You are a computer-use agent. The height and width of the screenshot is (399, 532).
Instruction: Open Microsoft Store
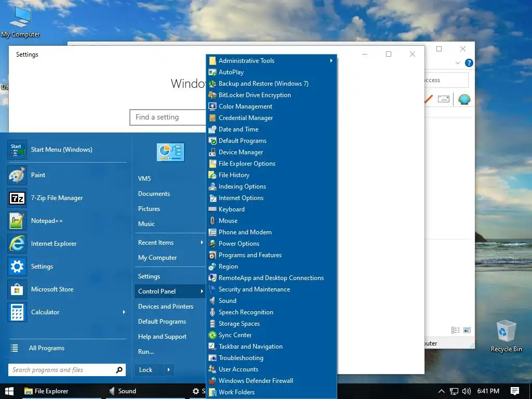point(67,289)
